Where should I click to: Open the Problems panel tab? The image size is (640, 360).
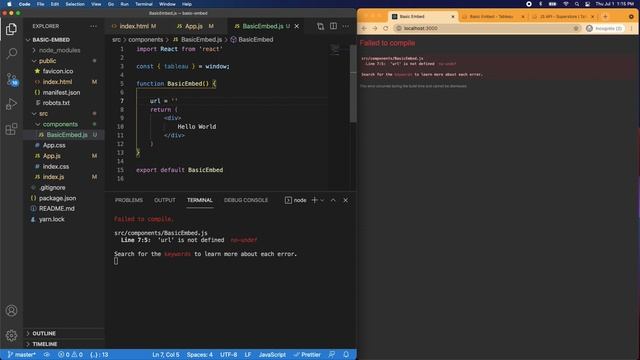point(129,200)
